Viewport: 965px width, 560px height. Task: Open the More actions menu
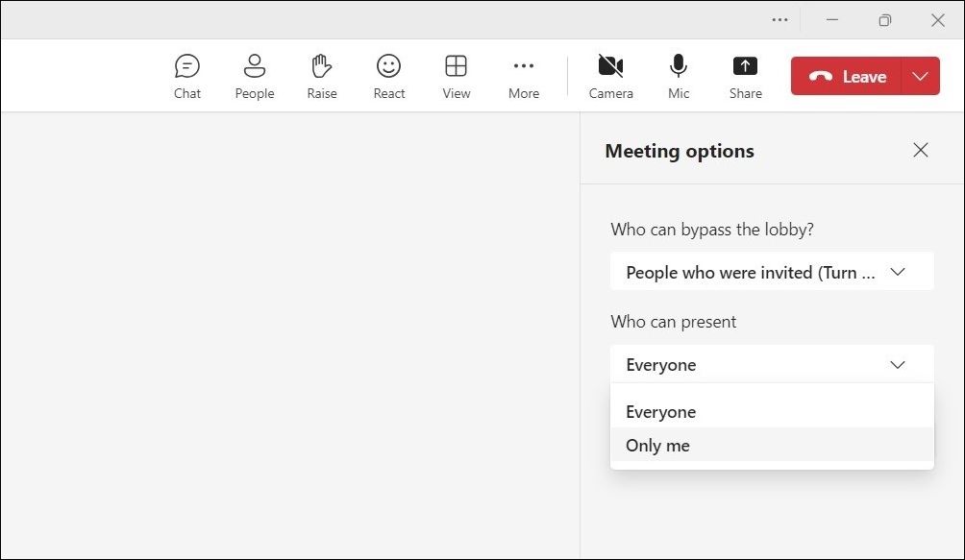(x=523, y=76)
